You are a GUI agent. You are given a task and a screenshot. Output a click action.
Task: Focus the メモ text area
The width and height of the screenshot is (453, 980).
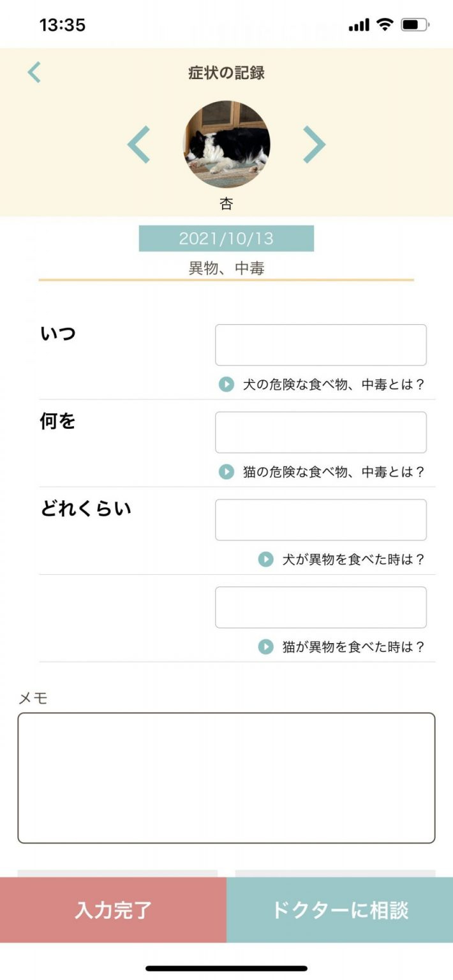click(226, 778)
